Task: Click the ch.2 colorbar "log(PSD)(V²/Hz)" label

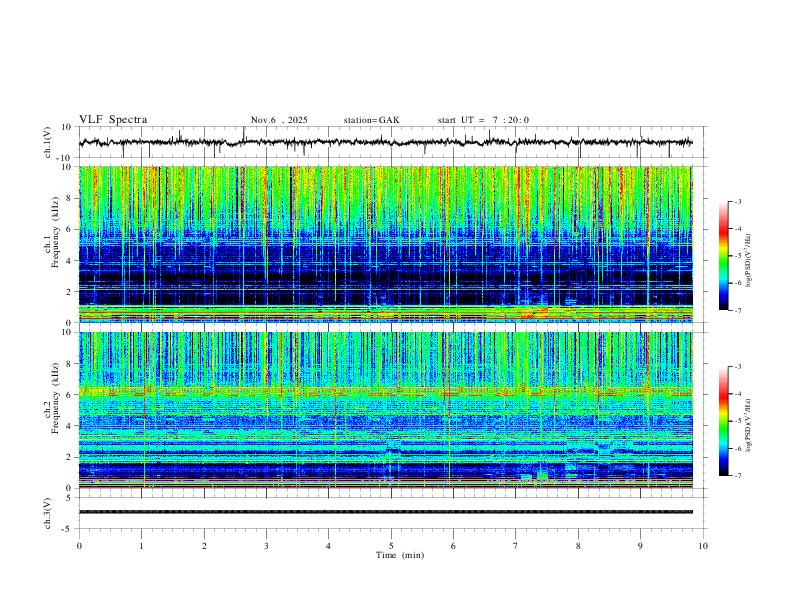Action: [x=748, y=426]
